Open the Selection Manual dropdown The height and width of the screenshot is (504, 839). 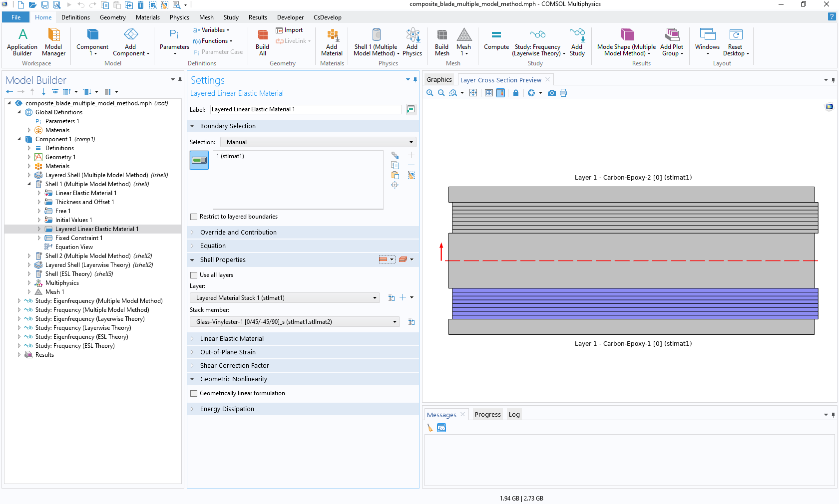pyautogui.click(x=318, y=142)
